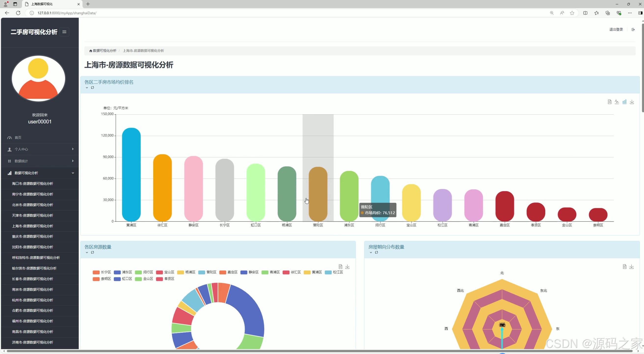Click the 退出登录 link
Screen dimensions: 644x354
coord(616,29)
